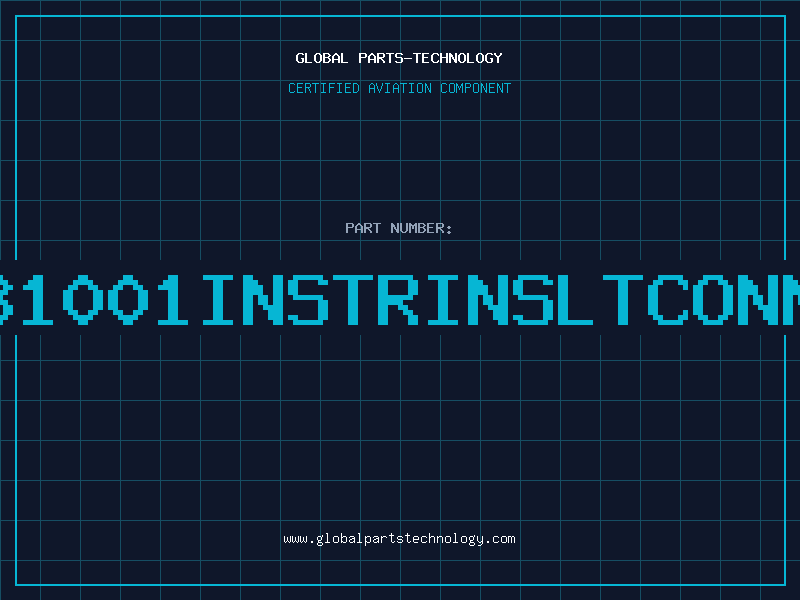
Task: Click the large letter L in the part number
Action: (x=575, y=300)
